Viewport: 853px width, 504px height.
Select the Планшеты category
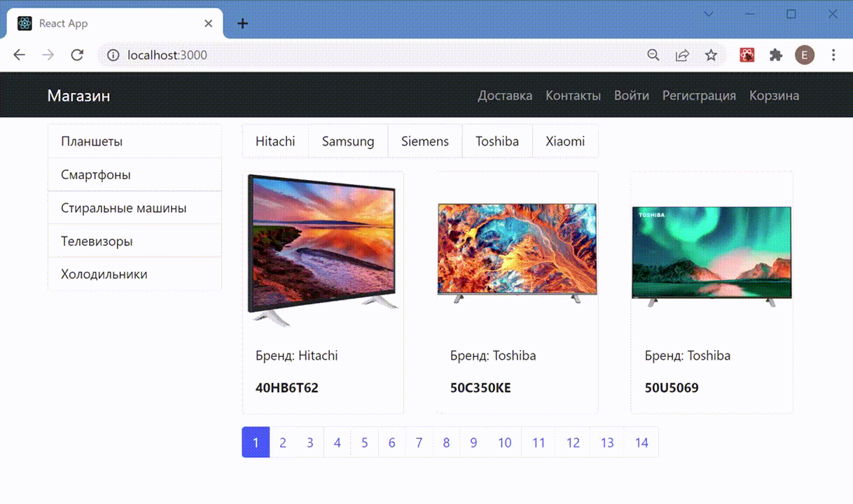click(x=134, y=141)
